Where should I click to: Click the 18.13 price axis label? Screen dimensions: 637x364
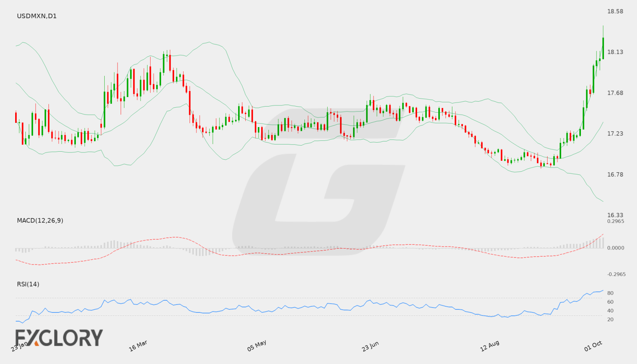(615, 52)
